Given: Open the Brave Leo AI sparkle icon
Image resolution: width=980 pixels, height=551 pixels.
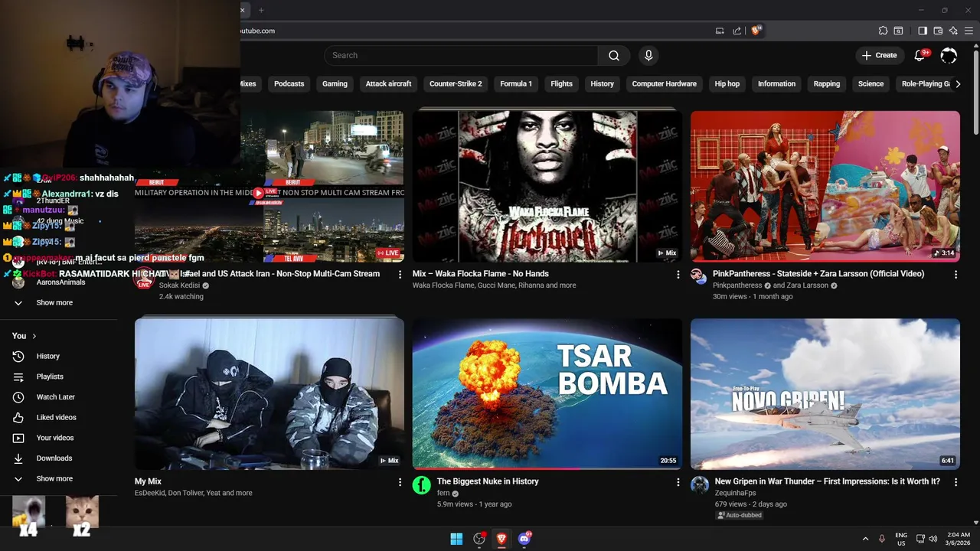Looking at the screenshot, I should point(953,31).
